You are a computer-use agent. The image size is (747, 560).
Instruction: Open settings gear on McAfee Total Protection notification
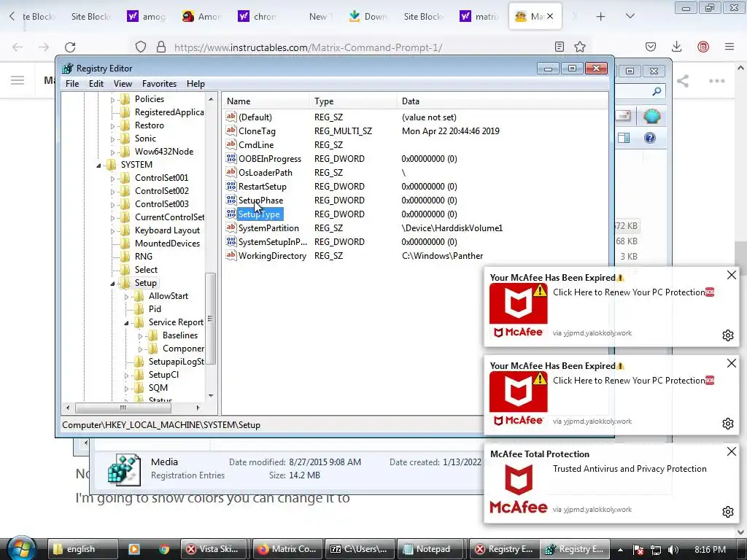pyautogui.click(x=728, y=511)
